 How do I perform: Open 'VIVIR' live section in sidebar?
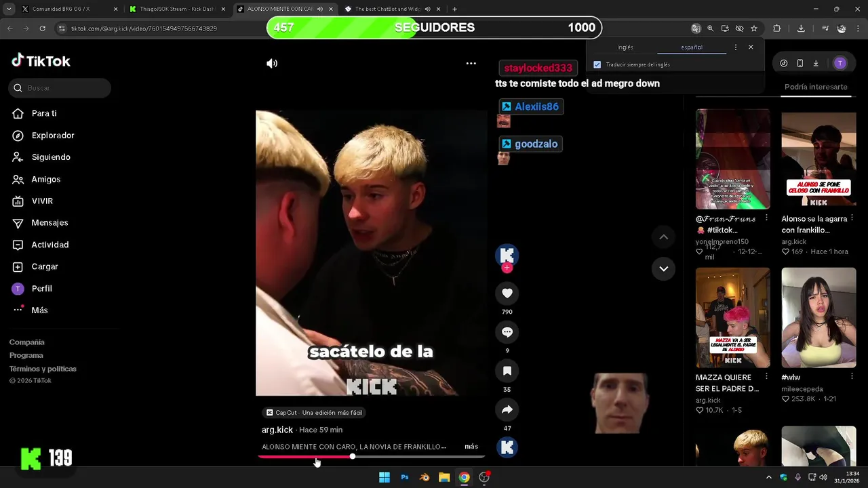coord(41,201)
